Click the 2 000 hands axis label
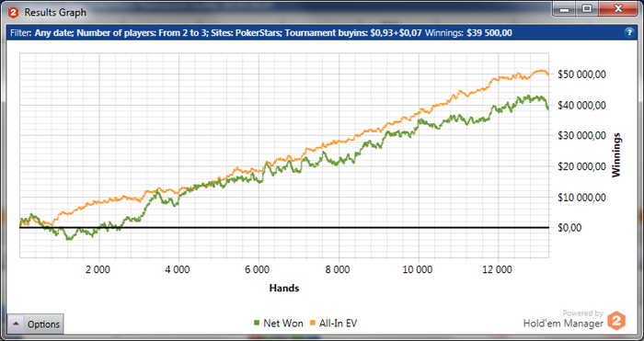Viewport: 644px width, 341px height. (98, 269)
